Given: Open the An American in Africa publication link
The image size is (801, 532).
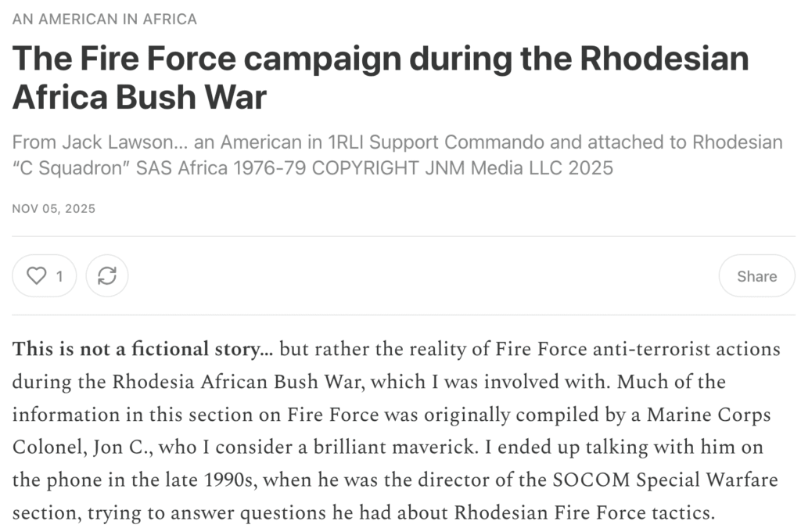Looking at the screenshot, I should [105, 19].
